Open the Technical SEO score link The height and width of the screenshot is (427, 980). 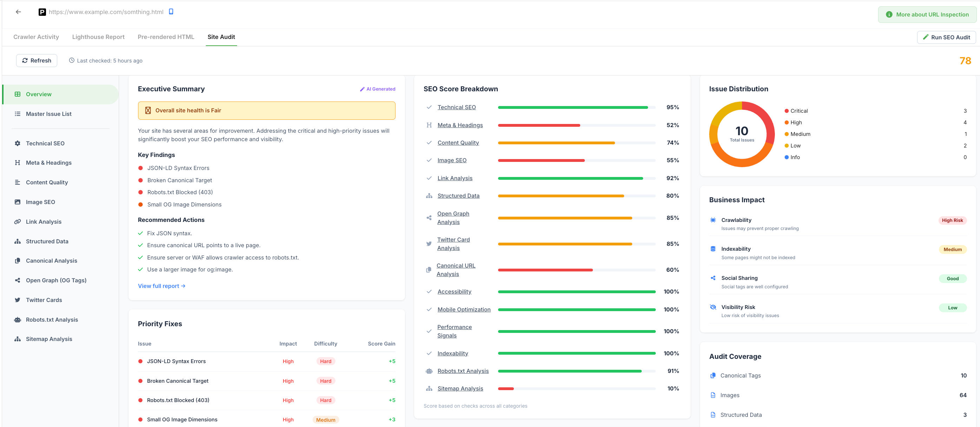(457, 107)
